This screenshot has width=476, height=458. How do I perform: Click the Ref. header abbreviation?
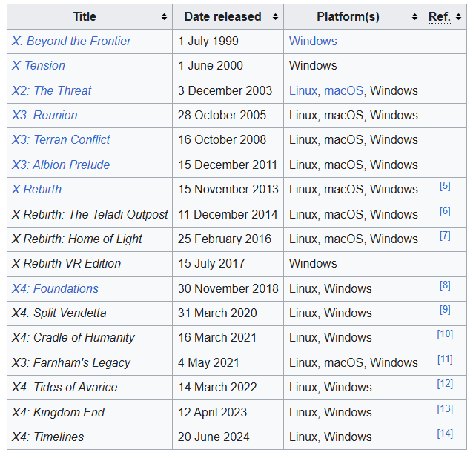coord(439,17)
